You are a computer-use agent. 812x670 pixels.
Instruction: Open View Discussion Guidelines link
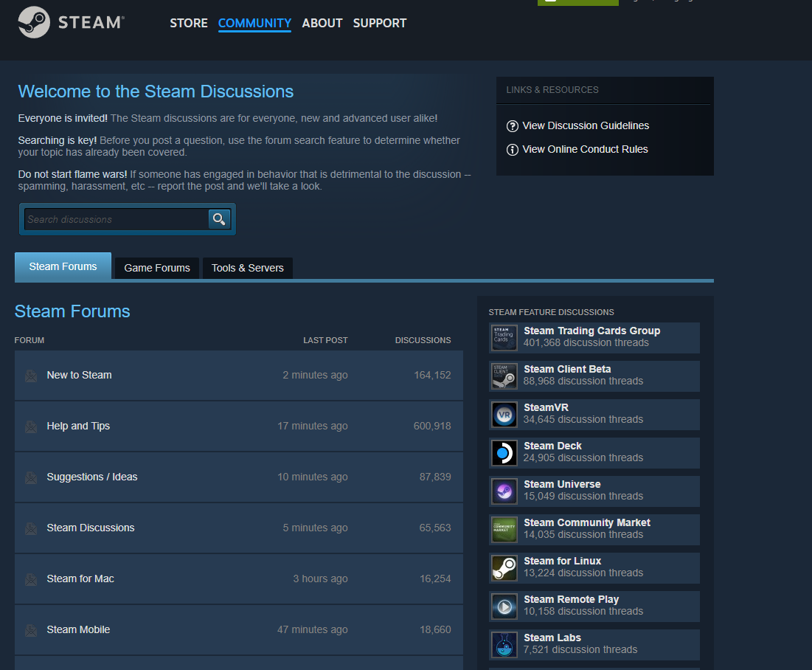[x=585, y=125]
